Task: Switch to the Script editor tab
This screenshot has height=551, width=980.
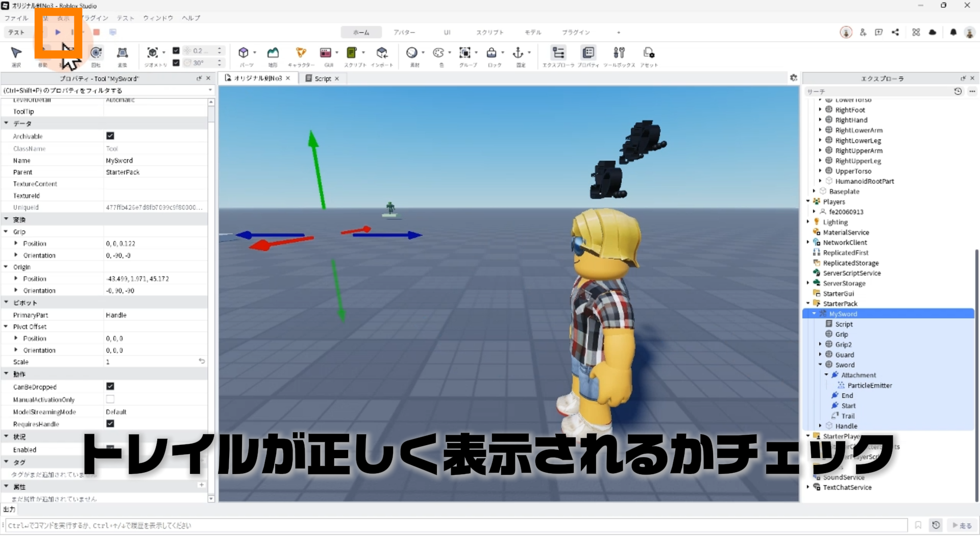Action: (x=322, y=79)
